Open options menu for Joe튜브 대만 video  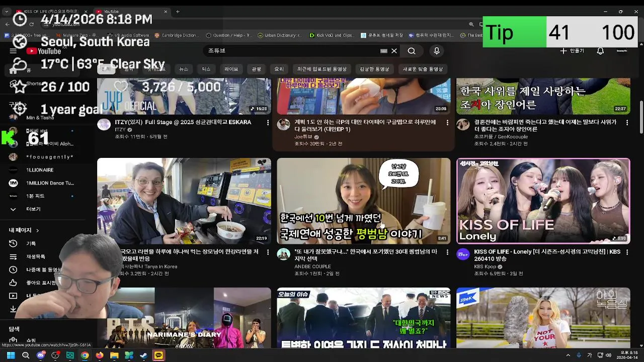point(447,122)
